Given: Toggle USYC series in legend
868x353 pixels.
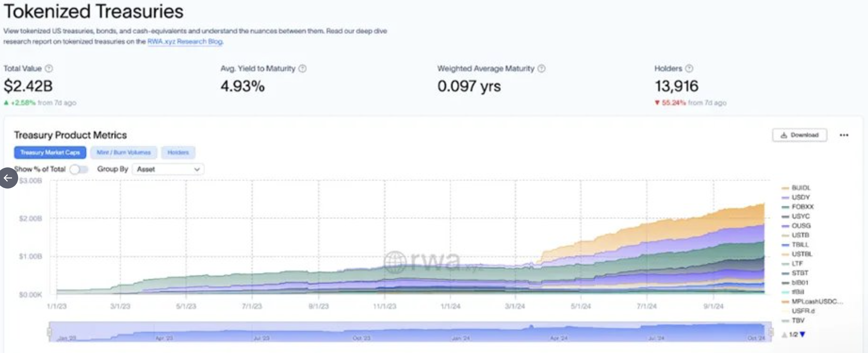Looking at the screenshot, I should point(795,216).
